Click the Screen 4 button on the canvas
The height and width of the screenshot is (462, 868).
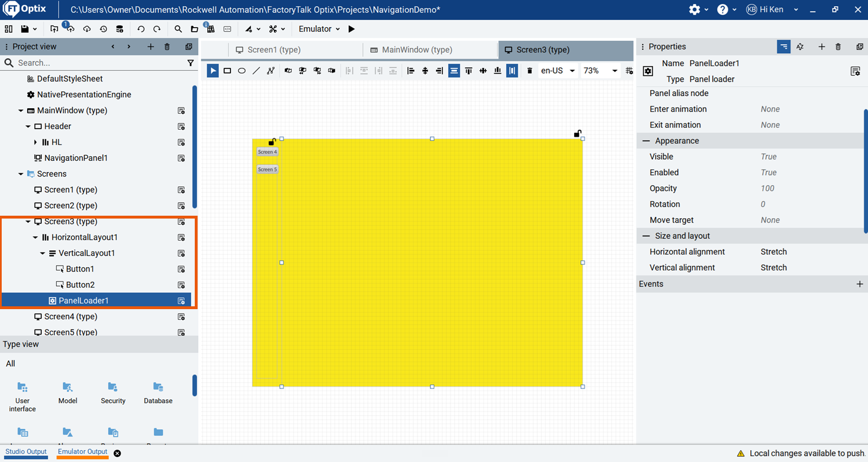[267, 152]
